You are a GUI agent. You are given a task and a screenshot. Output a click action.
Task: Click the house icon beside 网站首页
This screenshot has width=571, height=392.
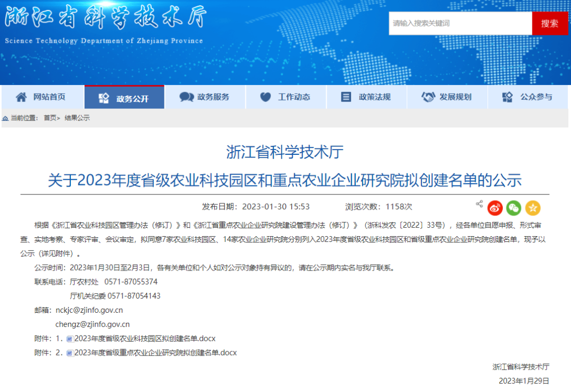tap(21, 97)
